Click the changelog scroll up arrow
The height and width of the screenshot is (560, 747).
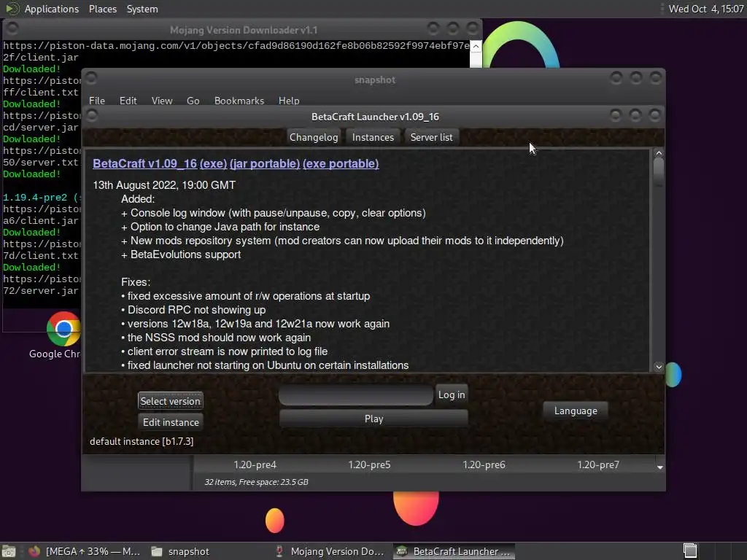[x=659, y=153]
